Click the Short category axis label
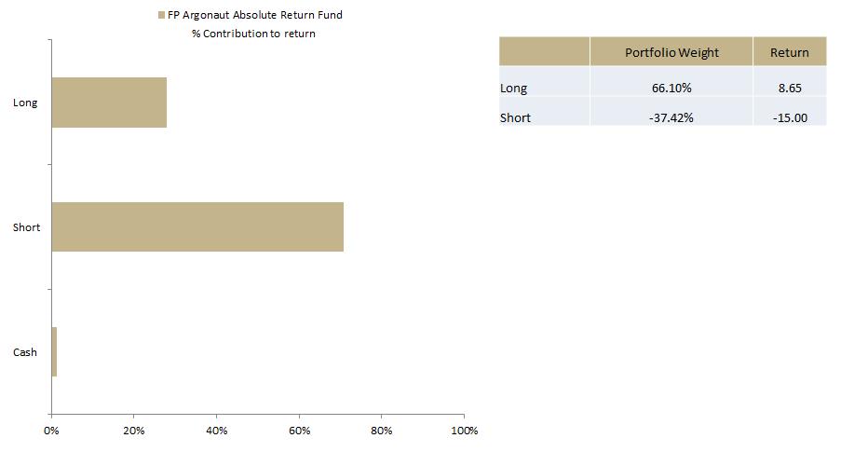 coord(26,227)
